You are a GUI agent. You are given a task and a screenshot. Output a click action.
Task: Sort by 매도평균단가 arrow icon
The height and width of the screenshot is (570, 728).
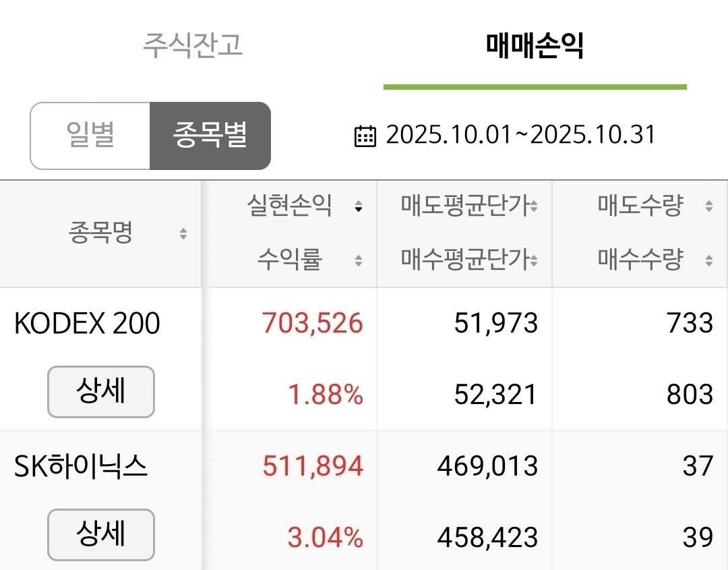pyautogui.click(x=534, y=206)
